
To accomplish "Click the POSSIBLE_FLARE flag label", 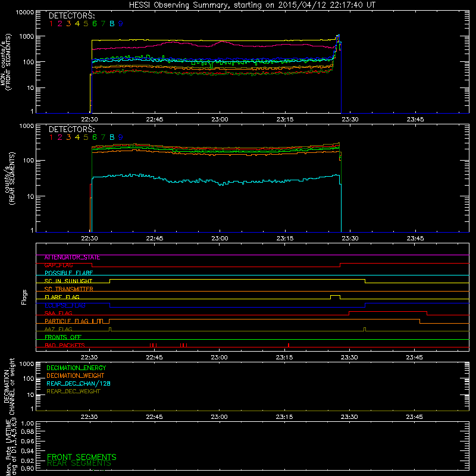I will click(x=68, y=273).
